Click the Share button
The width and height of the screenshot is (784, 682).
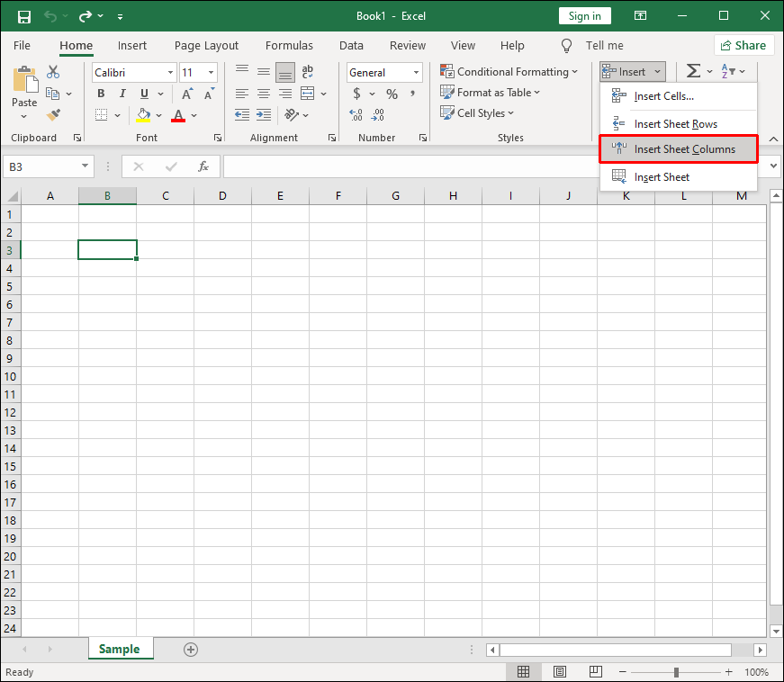(x=743, y=46)
